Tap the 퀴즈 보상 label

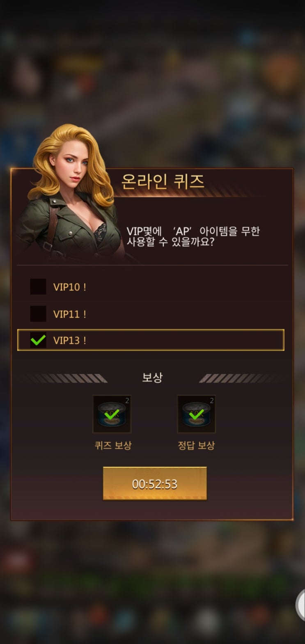113,445
